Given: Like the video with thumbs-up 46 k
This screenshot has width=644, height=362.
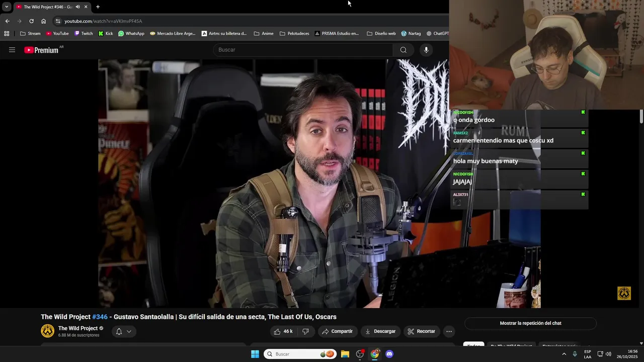Looking at the screenshot, I should point(283,331).
